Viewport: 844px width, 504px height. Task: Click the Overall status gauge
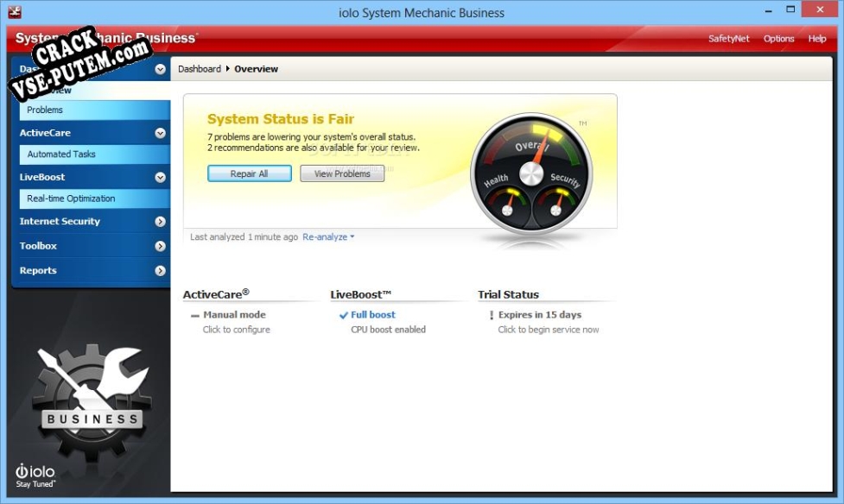pyautogui.click(x=531, y=173)
